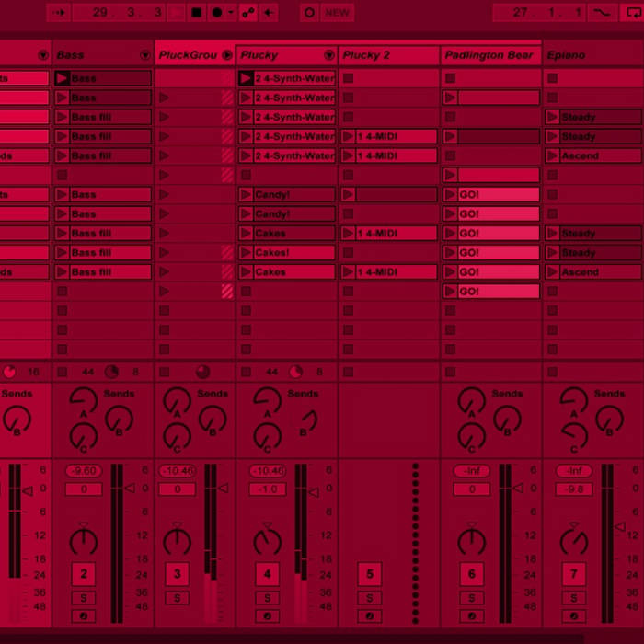This screenshot has height=644, width=644.
Task: Toggle the track 2 activator button
Action: (84, 575)
